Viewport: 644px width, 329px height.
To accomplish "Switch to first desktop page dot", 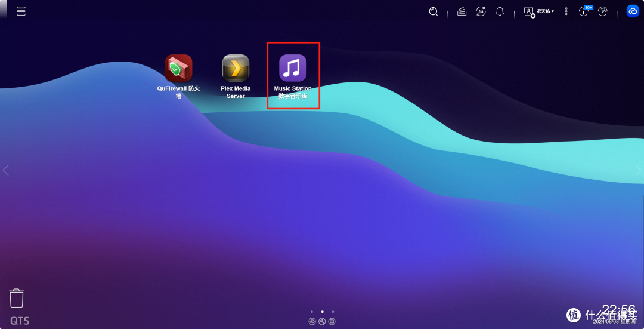I will pyautogui.click(x=312, y=312).
